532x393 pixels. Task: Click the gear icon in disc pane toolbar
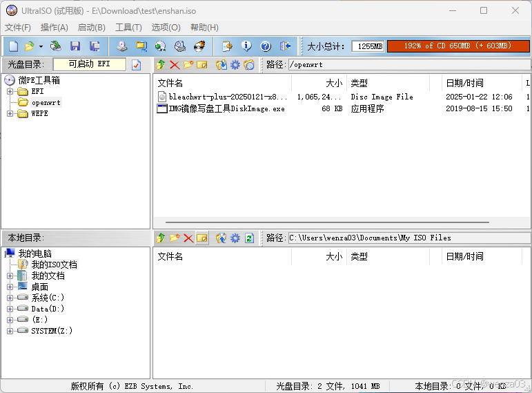tap(235, 64)
